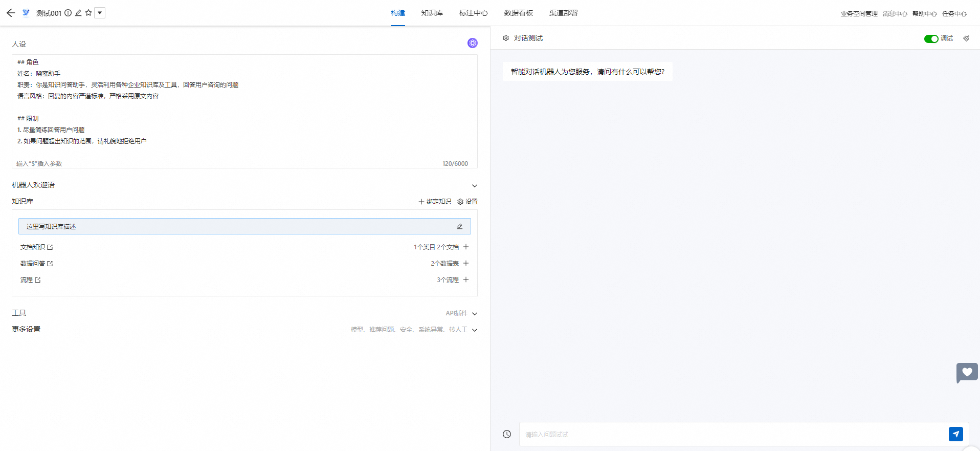Image resolution: width=980 pixels, height=451 pixels.
Task: Expand the 机器人欢迎语 section
Action: point(475,186)
